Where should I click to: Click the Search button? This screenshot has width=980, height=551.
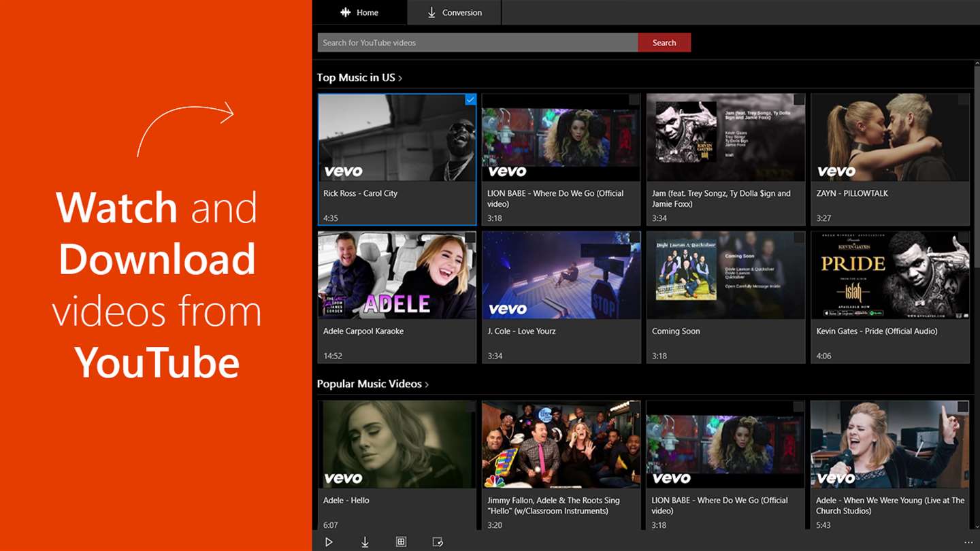click(664, 42)
